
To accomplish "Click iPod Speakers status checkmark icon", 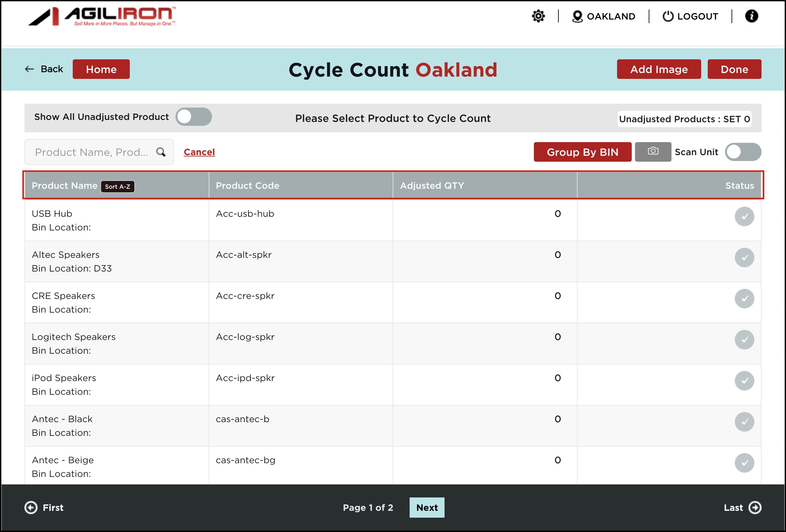I will click(x=744, y=380).
